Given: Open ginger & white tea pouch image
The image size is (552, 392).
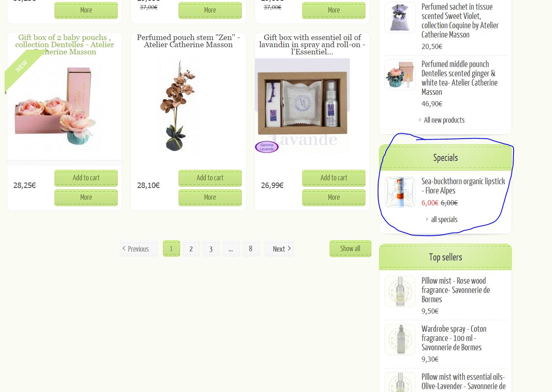Looking at the screenshot, I should click(400, 75).
